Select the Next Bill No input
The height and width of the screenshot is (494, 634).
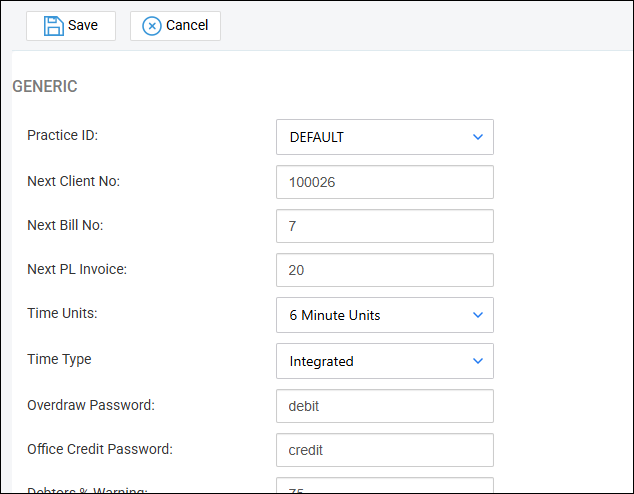(384, 226)
